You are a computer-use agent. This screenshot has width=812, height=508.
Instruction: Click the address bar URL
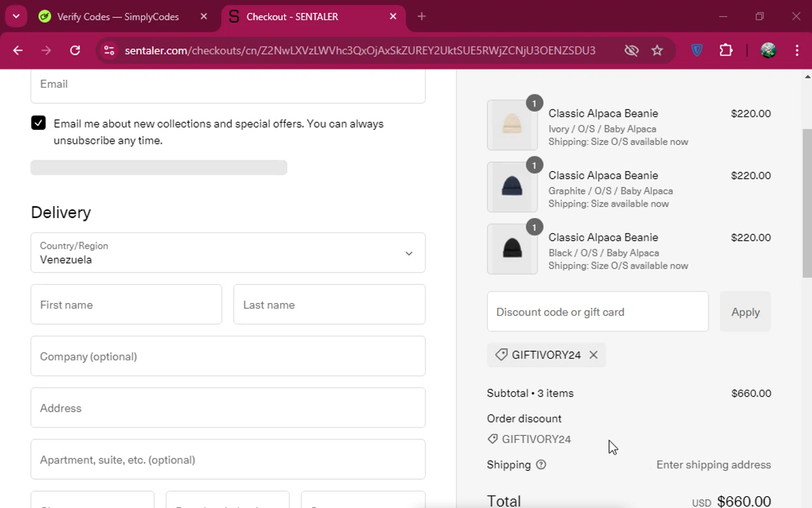click(x=360, y=50)
